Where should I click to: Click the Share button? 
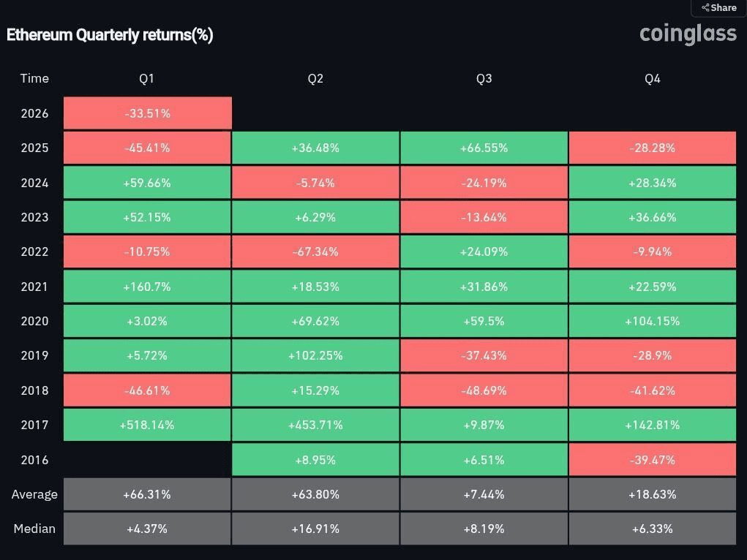pyautogui.click(x=719, y=7)
